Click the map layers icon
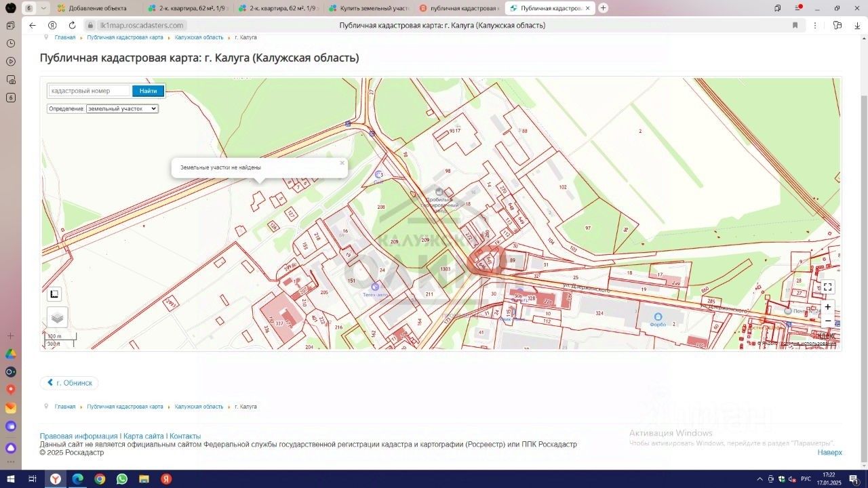Screen dimensions: 868x488 [x=57, y=317]
